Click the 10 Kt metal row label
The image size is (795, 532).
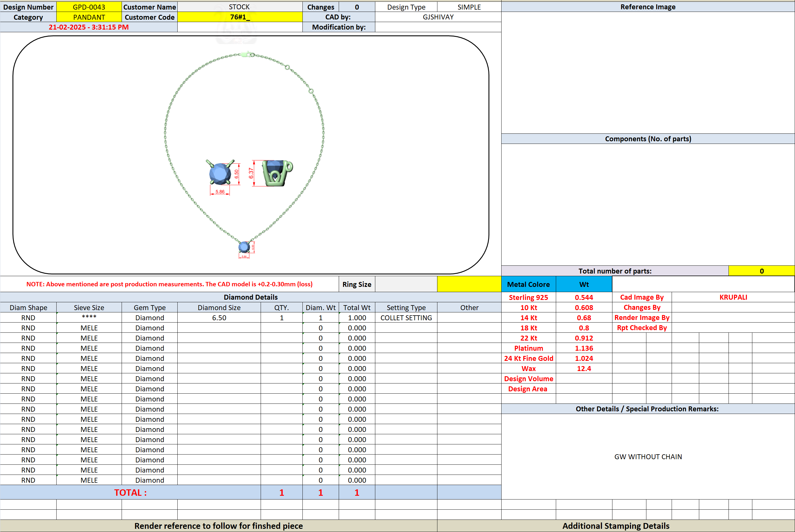pyautogui.click(x=529, y=307)
